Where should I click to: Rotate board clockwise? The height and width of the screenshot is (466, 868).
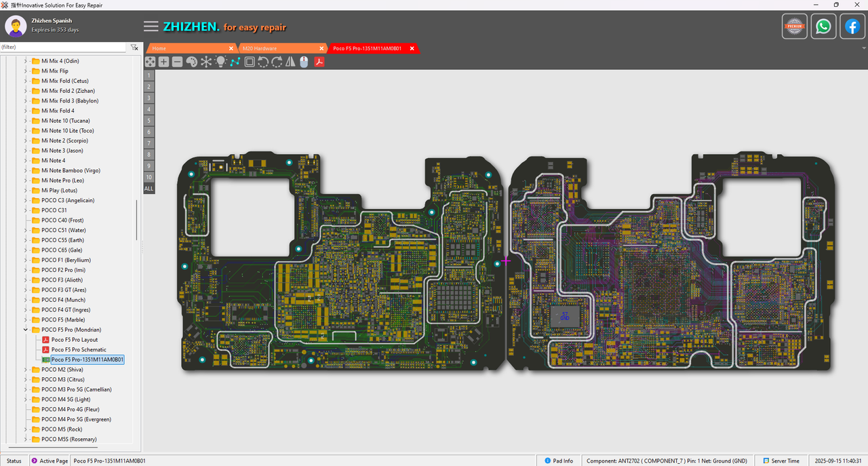277,62
